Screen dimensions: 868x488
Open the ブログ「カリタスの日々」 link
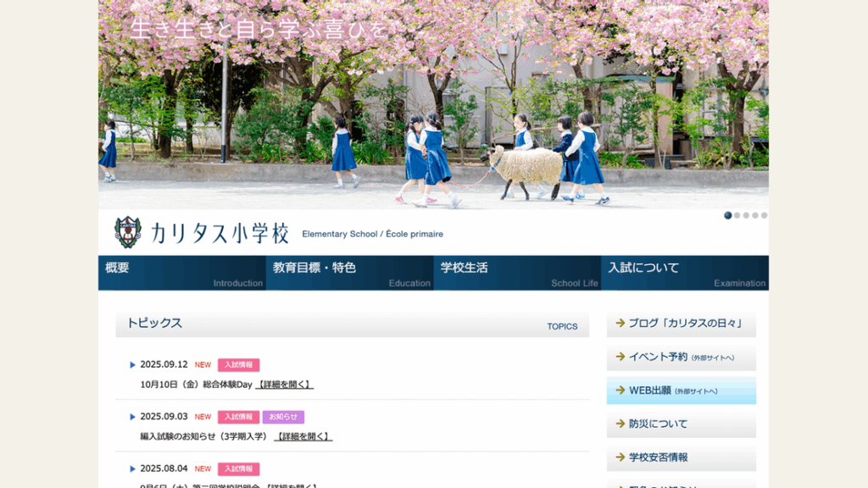682,323
